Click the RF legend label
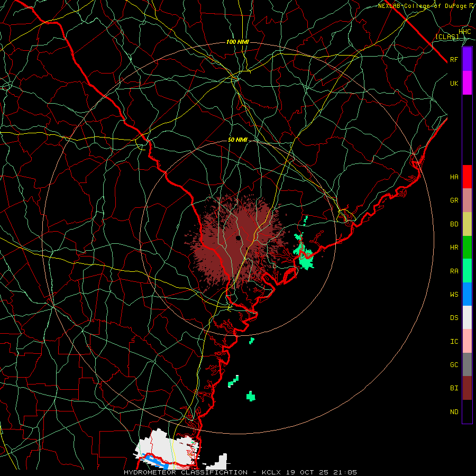 coord(454,59)
